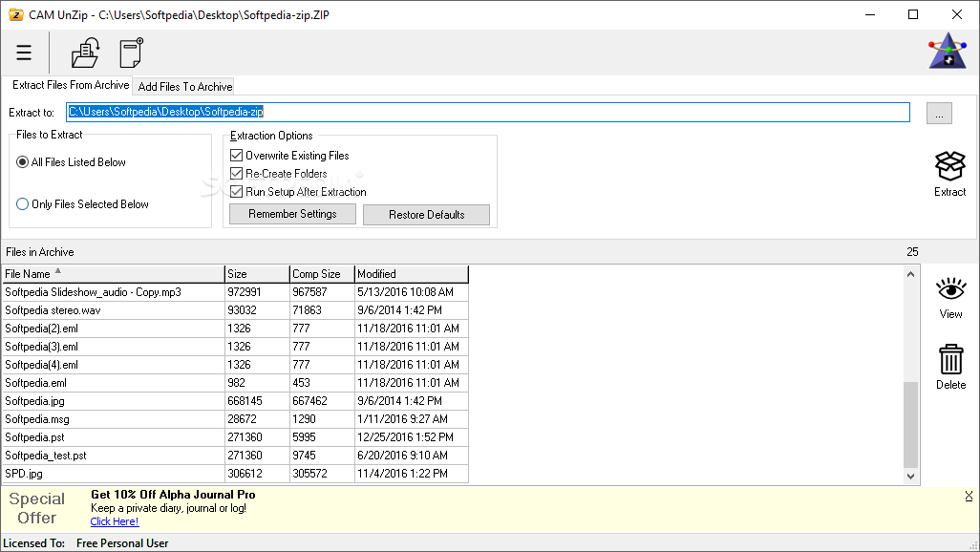Viewport: 980px width, 552px height.
Task: Click the file list scrollbar thumb
Action: tap(910, 425)
